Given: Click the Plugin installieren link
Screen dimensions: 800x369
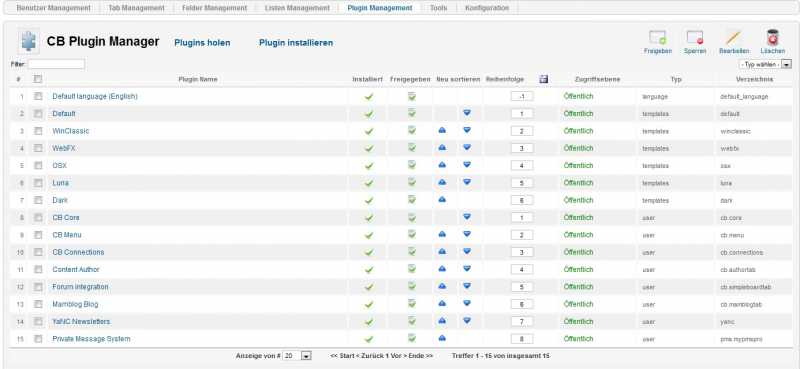Looking at the screenshot, I should [x=296, y=43].
